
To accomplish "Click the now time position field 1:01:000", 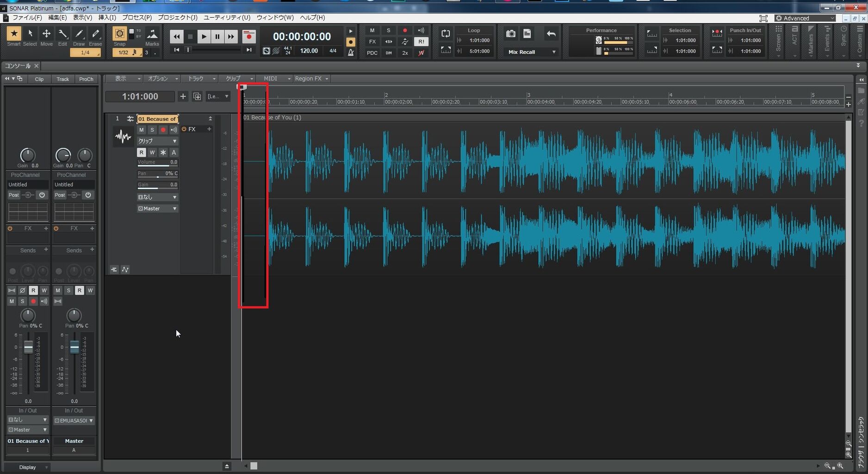I will [140, 96].
